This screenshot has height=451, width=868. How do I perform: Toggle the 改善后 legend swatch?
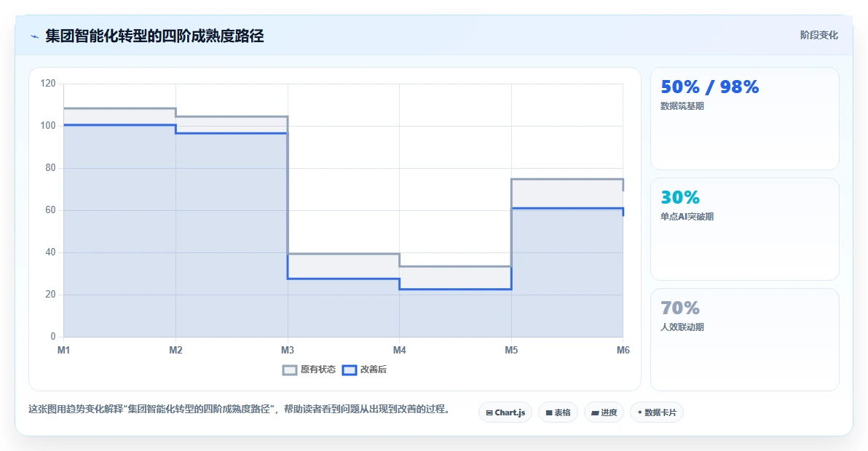350,370
